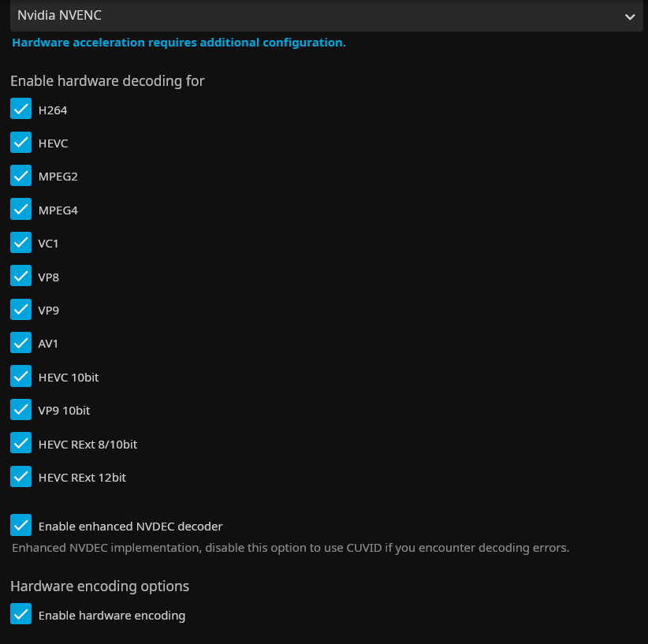The width and height of the screenshot is (648, 644).
Task: Click the "Enable hardware encoding" label text
Action: [112, 615]
